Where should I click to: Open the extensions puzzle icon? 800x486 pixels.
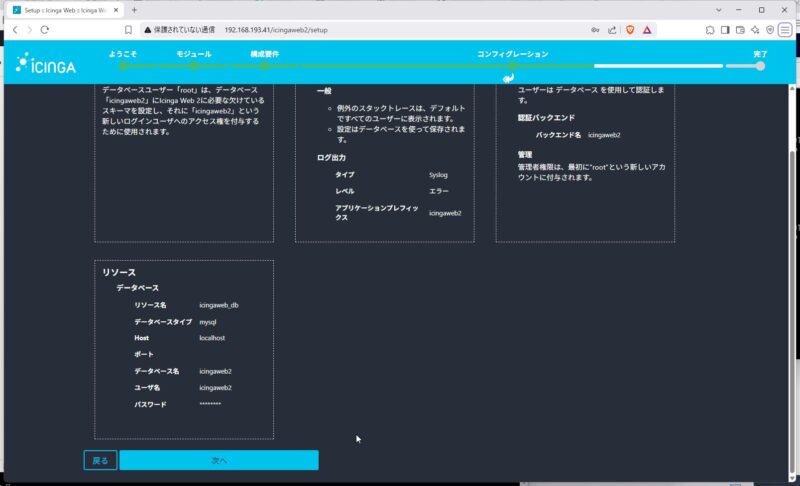click(x=710, y=30)
